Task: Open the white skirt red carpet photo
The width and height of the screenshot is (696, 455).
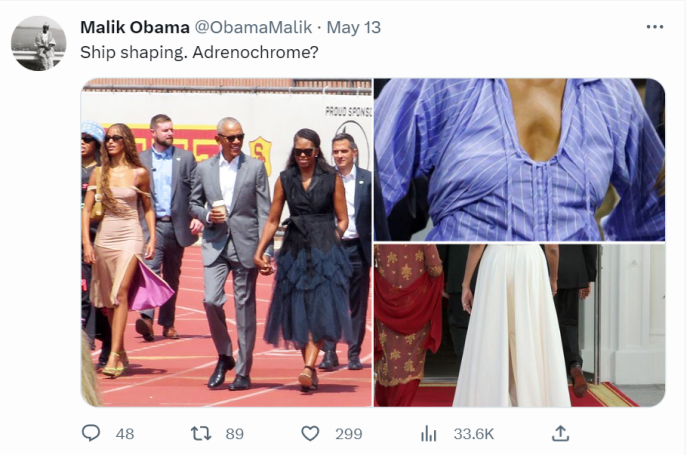Action: 519,325
